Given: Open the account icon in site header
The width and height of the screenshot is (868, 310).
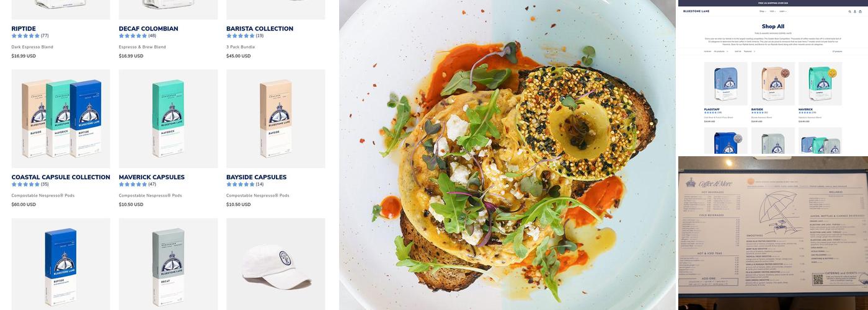Looking at the screenshot, I should click(x=855, y=11).
